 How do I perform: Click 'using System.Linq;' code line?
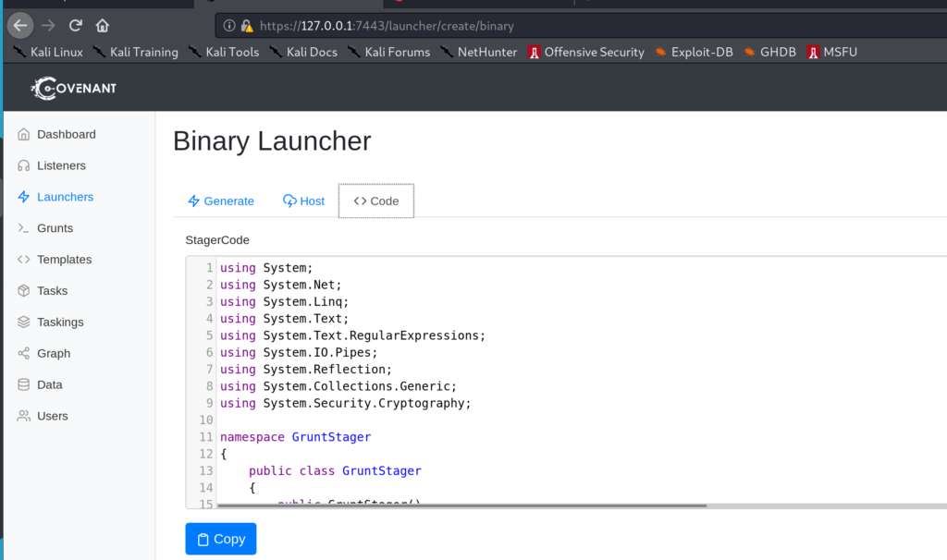tap(284, 302)
